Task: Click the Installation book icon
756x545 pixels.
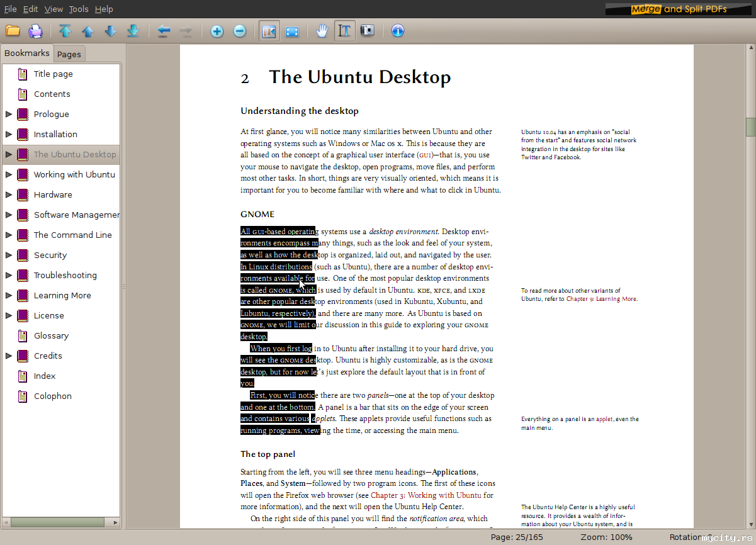Action: click(23, 134)
